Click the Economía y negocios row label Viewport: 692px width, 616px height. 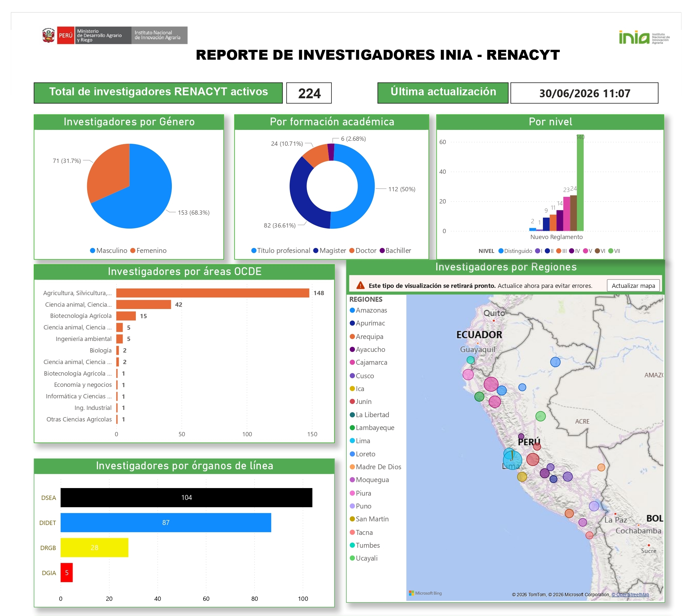click(x=83, y=385)
